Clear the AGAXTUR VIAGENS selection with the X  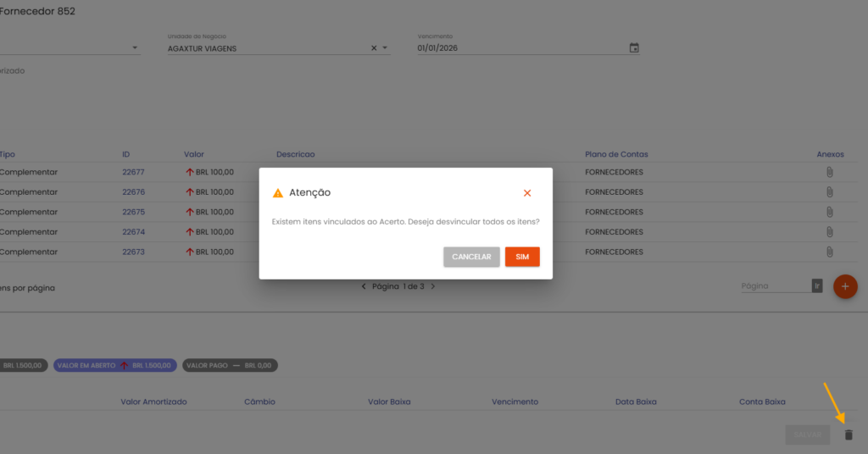coord(374,48)
